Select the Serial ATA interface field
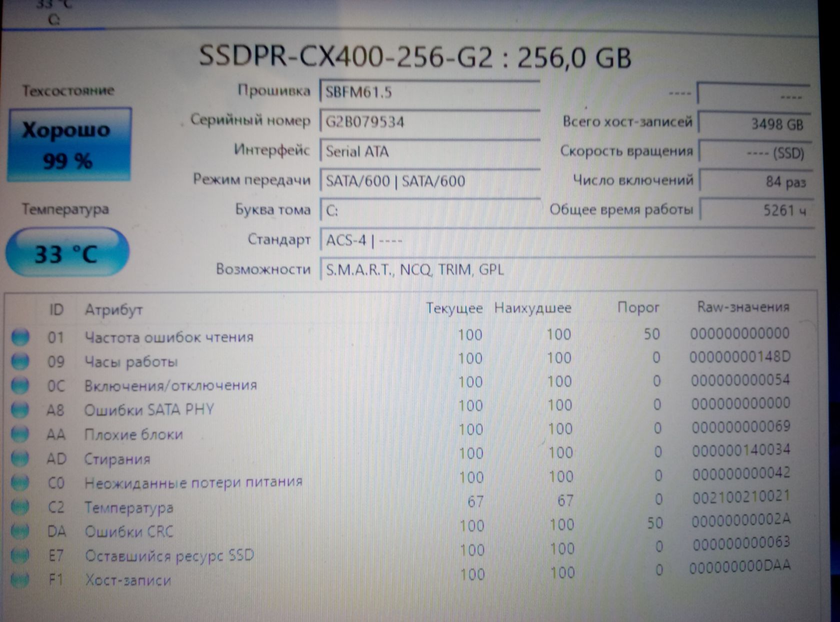 (429, 151)
